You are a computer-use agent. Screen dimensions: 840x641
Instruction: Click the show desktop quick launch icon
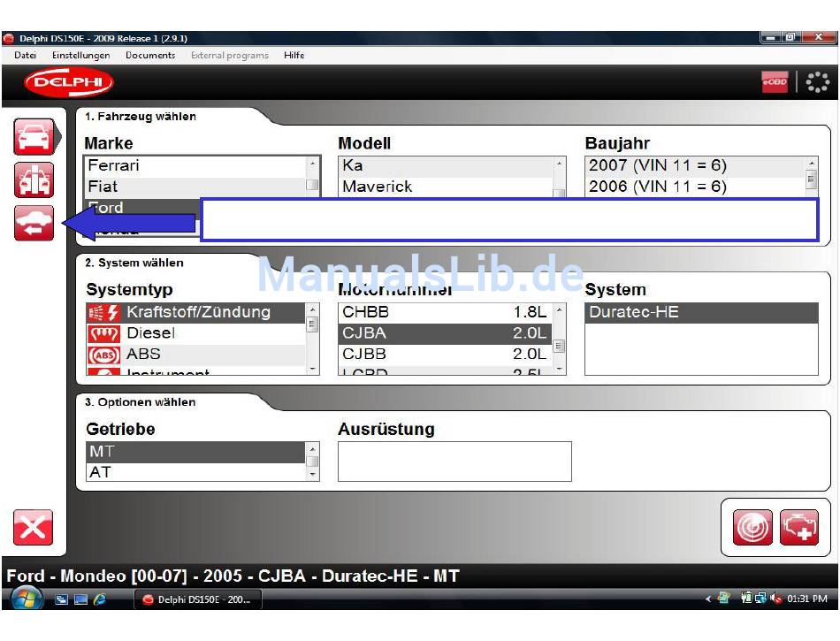[80, 599]
